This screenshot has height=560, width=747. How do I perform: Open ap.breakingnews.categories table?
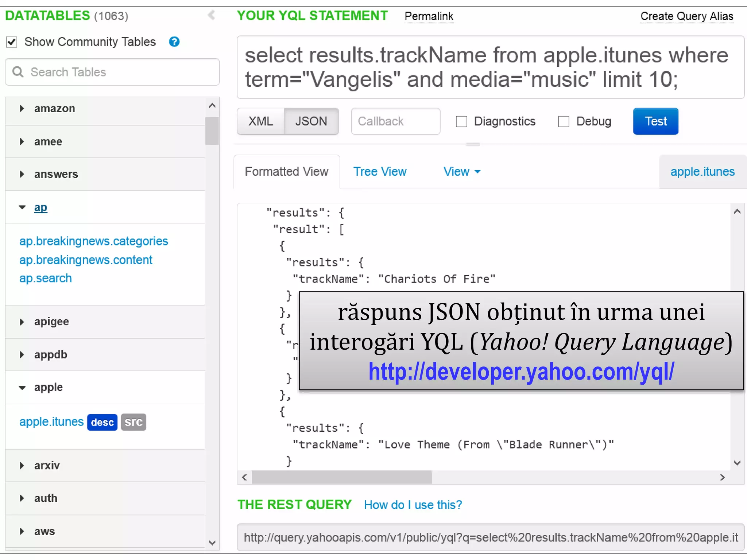click(x=94, y=241)
